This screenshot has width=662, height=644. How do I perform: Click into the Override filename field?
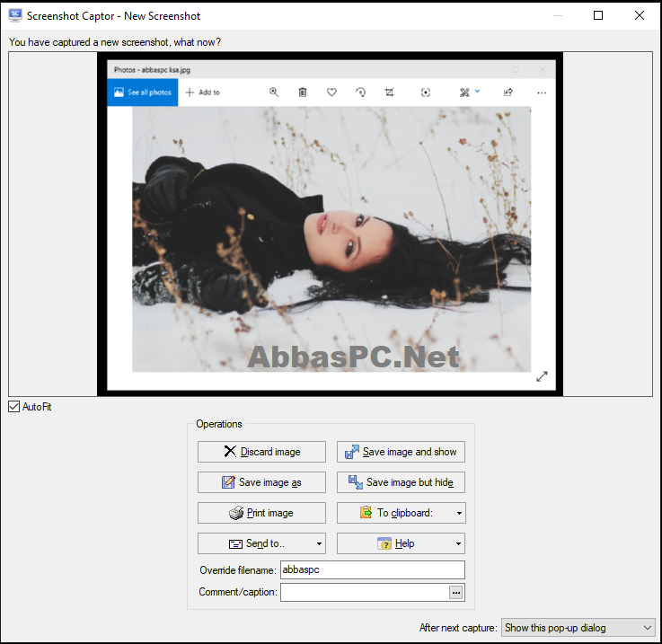pyautogui.click(x=373, y=569)
